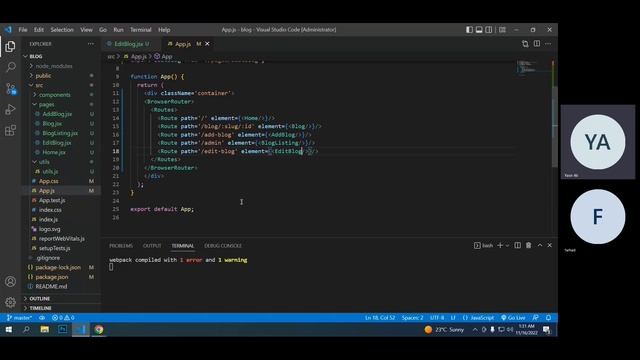Collapse the utils folder
Viewport: 640px width, 360px height.
[x=35, y=162]
